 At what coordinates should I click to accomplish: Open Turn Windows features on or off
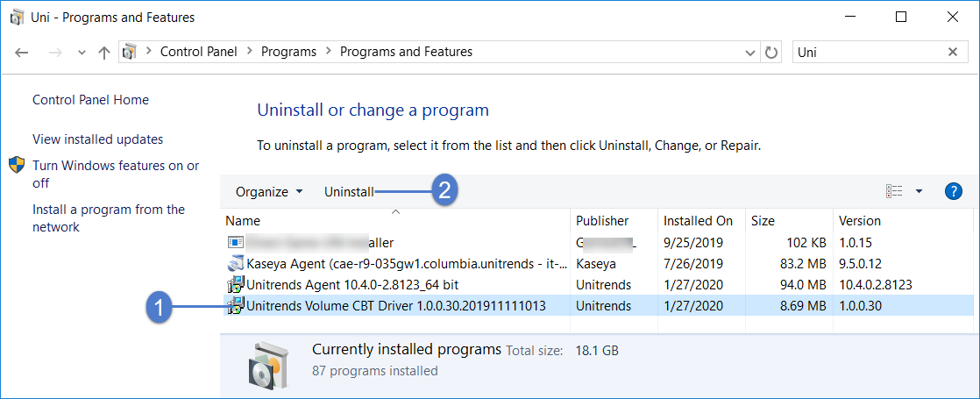pyautogui.click(x=116, y=175)
